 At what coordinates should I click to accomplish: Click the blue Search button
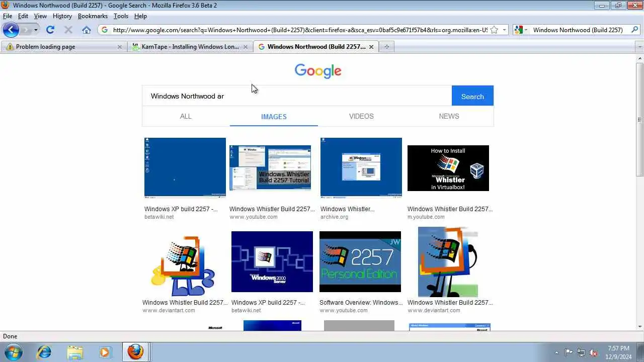[472, 96]
